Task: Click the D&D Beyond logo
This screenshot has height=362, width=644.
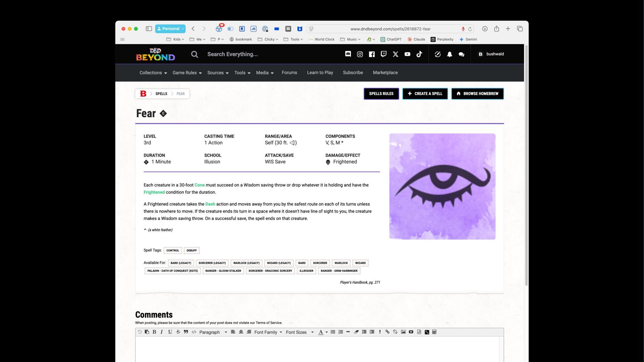Action: 155,54
